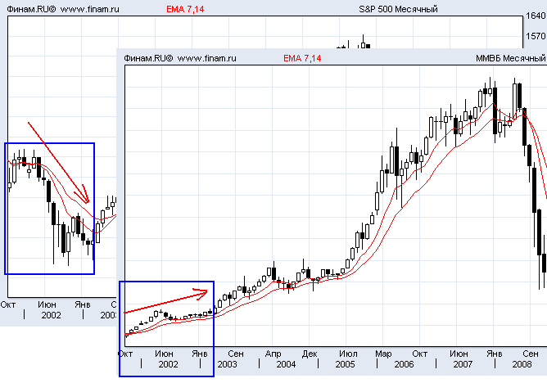Click Сен label above 2003 on ММВБ axis
Image resolution: width=547 pixels, height=392 pixels.
coord(236,354)
